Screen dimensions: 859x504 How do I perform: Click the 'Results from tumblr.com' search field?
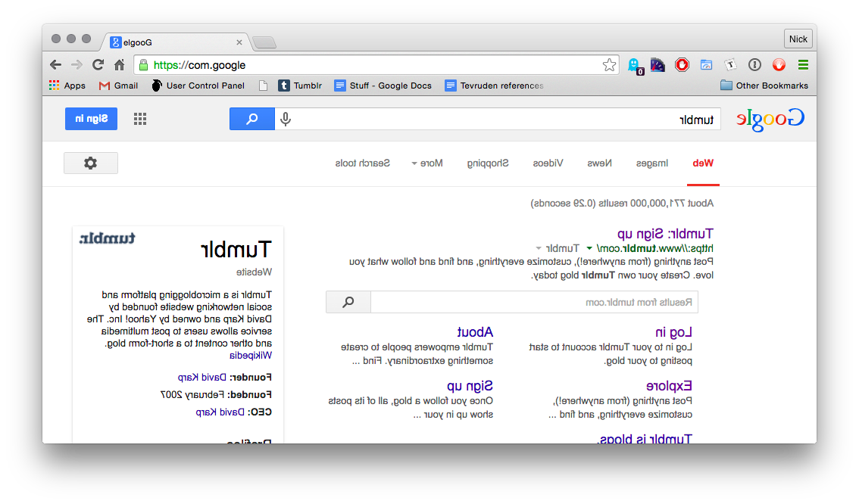534,302
